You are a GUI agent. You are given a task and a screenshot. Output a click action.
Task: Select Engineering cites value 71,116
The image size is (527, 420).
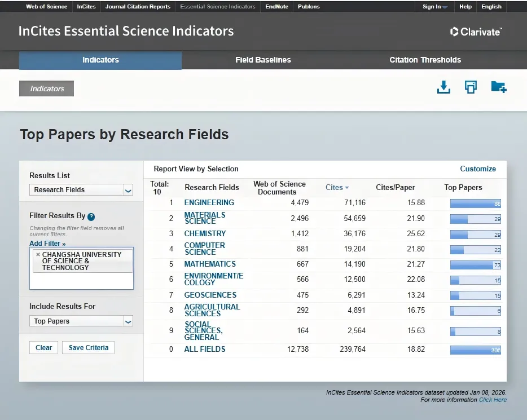pyautogui.click(x=354, y=203)
